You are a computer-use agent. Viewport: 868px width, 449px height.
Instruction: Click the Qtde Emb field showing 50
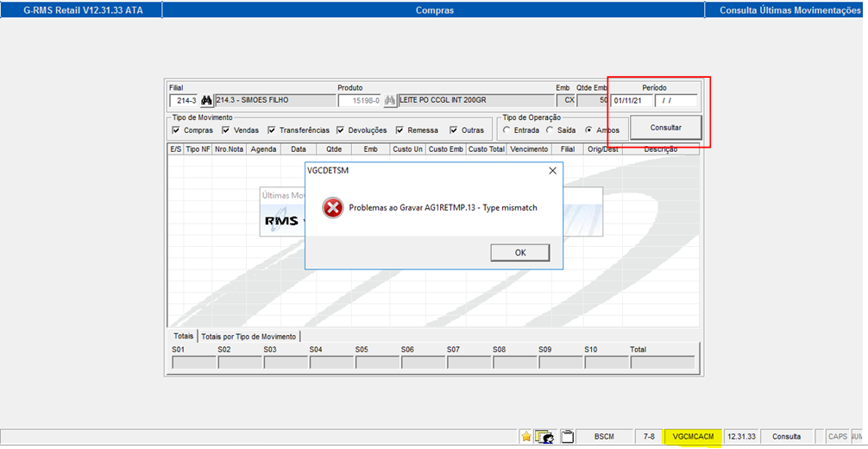(592, 100)
